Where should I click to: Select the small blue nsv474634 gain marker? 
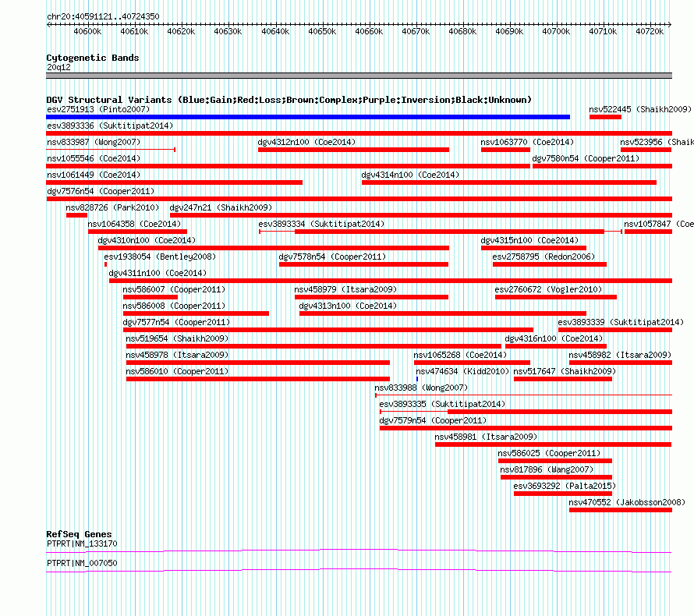[x=417, y=379]
